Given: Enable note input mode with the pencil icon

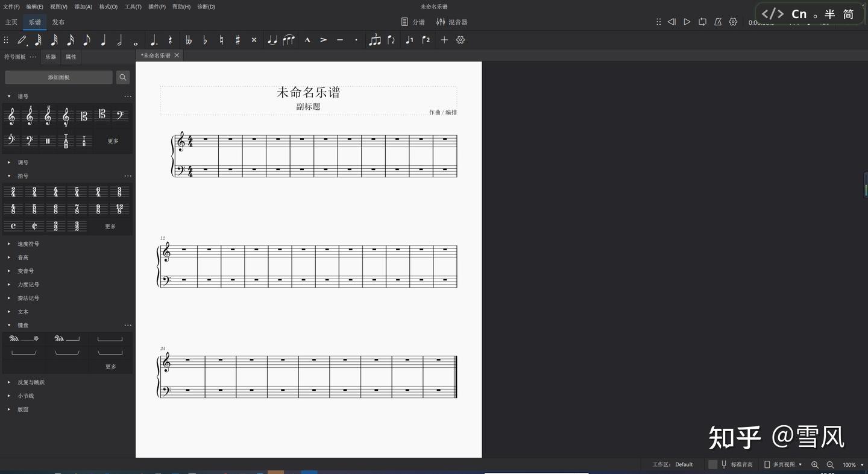Looking at the screenshot, I should (x=22, y=40).
